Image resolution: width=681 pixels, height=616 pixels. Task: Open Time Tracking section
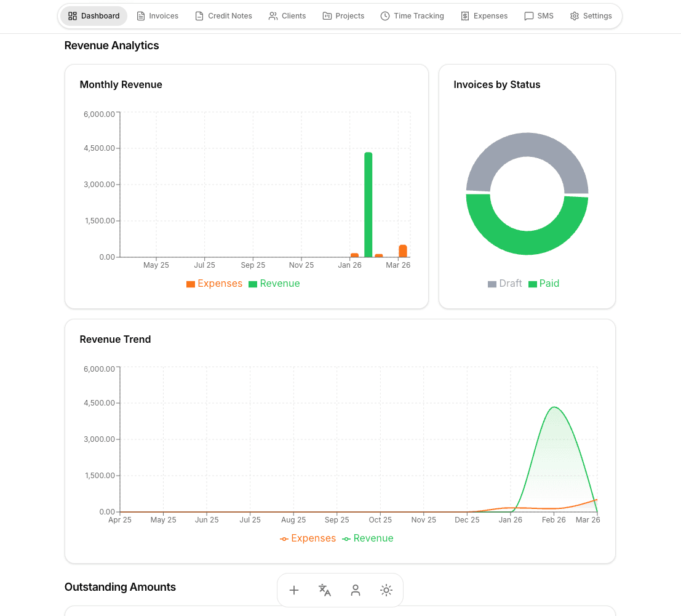point(412,16)
